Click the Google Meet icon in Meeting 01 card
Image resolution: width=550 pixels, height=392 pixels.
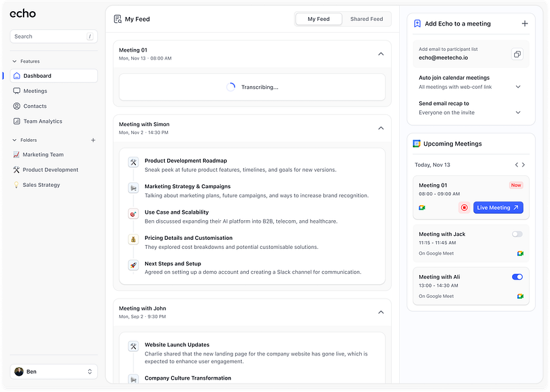click(422, 208)
